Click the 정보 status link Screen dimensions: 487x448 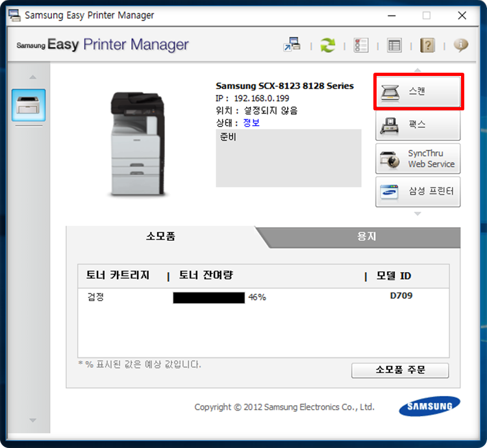251,123
